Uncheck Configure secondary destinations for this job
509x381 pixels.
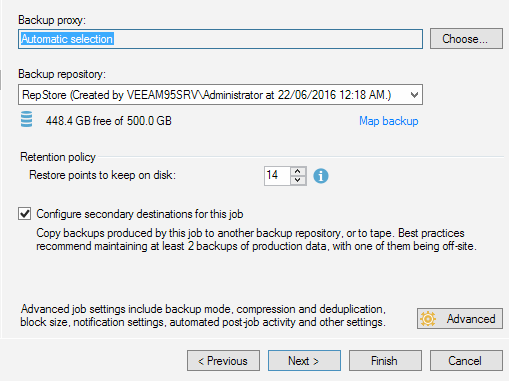(25, 214)
